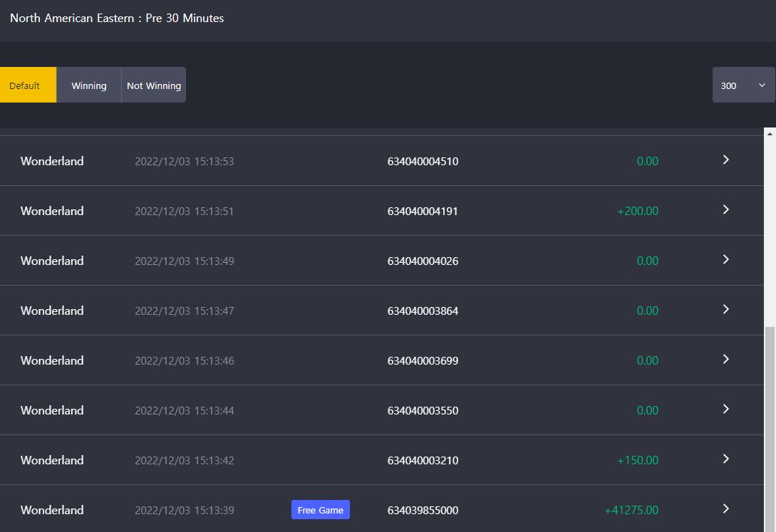Select the +41275.00 payout amount
This screenshot has height=532, width=776.
click(x=631, y=510)
